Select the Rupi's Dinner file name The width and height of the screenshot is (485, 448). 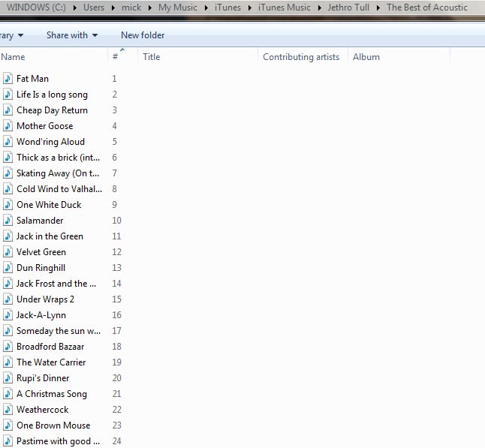click(43, 378)
